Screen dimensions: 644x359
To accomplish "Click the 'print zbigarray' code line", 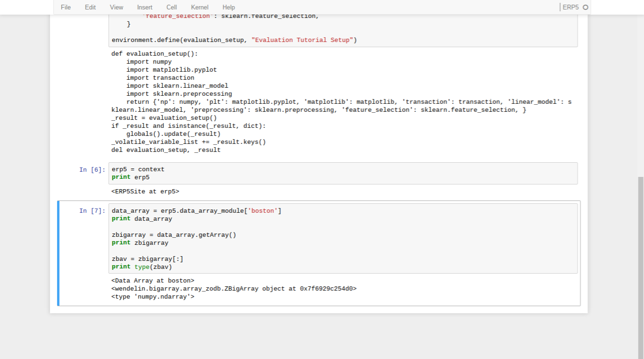I will point(140,243).
